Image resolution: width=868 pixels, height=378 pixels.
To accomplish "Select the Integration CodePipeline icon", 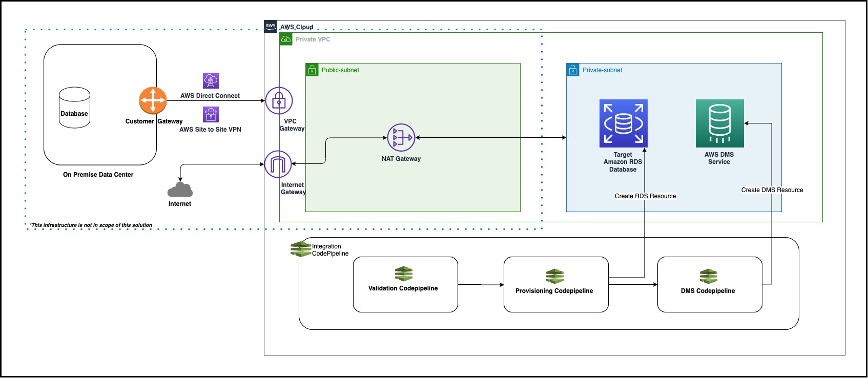I will pos(301,249).
